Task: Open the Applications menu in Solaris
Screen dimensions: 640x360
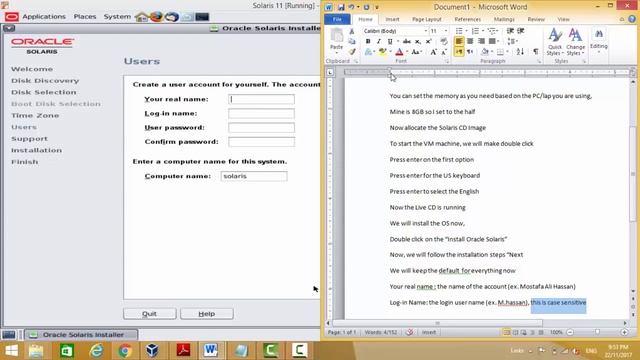Action: pos(44,17)
